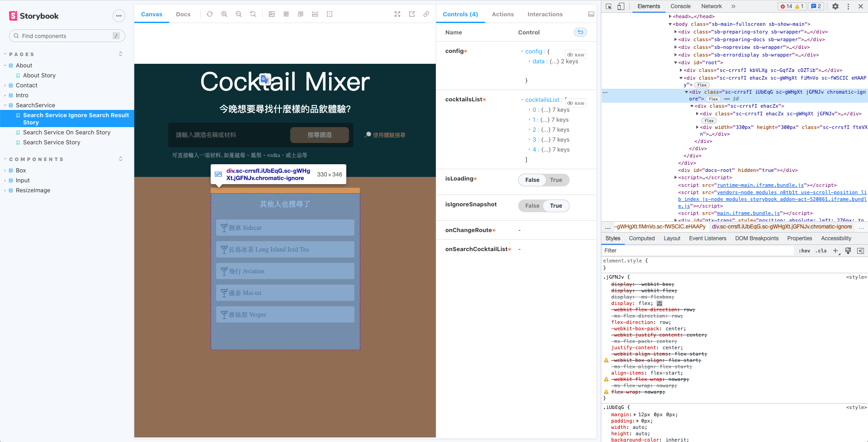Switch to Computed styles tab

pyautogui.click(x=642, y=238)
